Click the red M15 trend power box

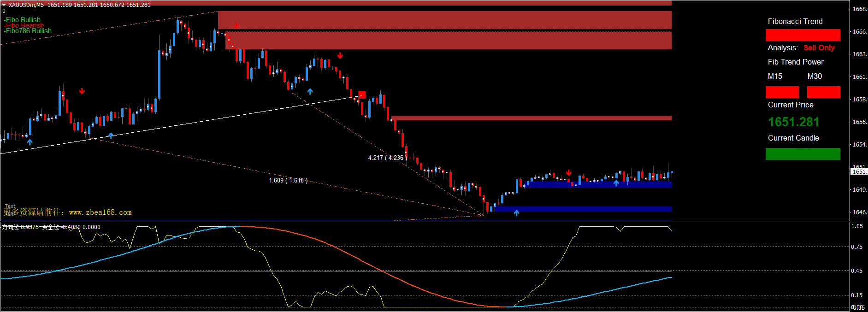782,92
